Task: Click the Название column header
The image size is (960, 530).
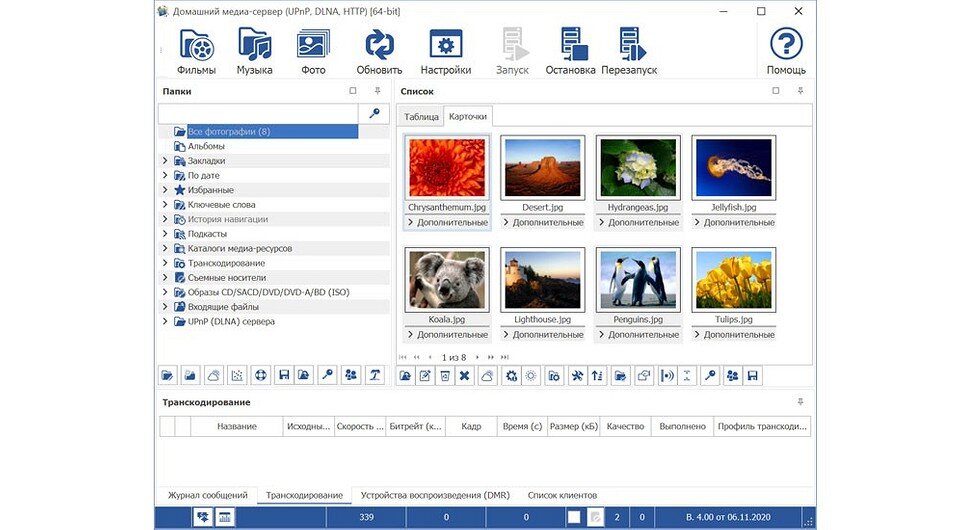Action: coord(237,427)
